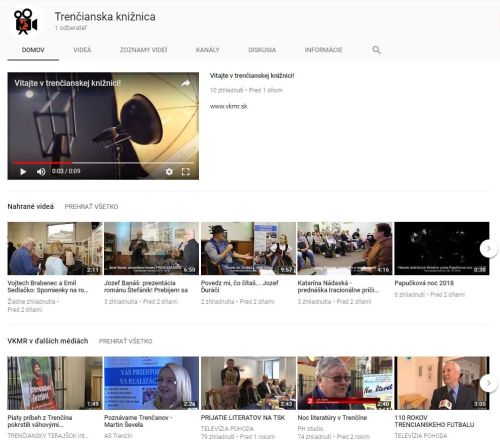The width and height of the screenshot is (500, 440).
Task: Show next videos in Nahrané videá row
Action: [x=489, y=249]
